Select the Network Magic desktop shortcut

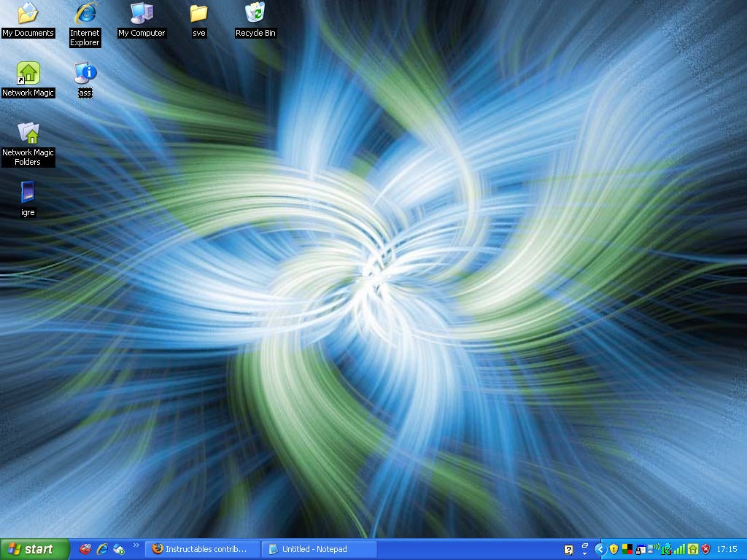[x=28, y=80]
